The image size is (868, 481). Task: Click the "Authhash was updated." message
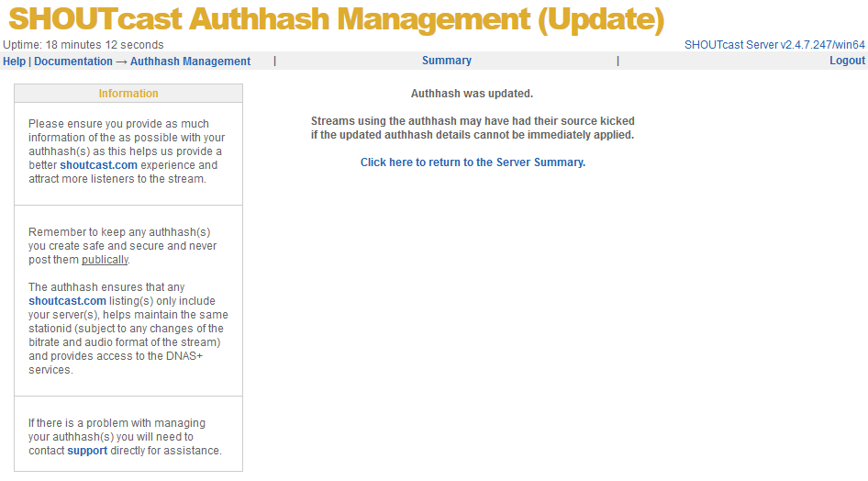click(472, 94)
